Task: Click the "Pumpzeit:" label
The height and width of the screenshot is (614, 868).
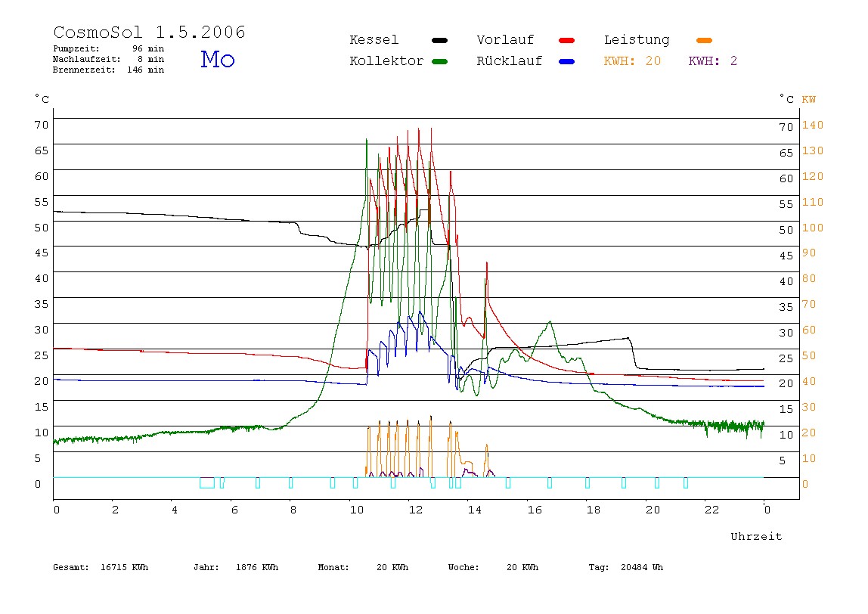Action: tap(76, 48)
